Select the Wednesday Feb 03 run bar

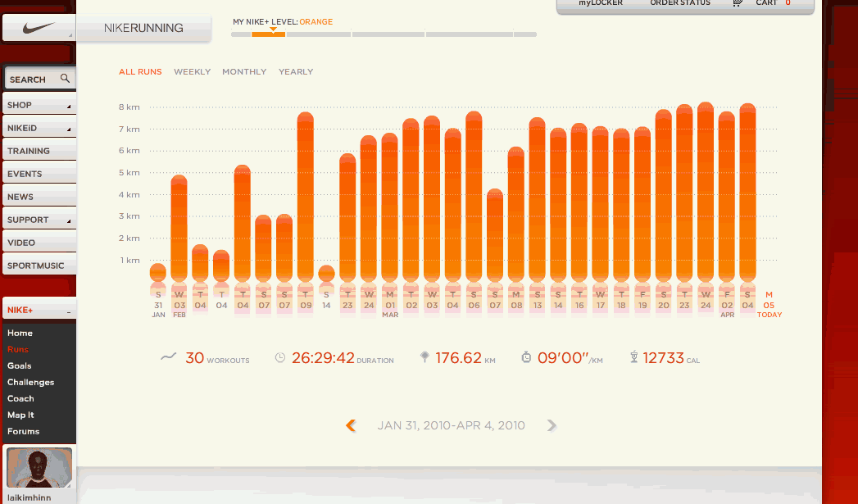[x=179, y=228]
